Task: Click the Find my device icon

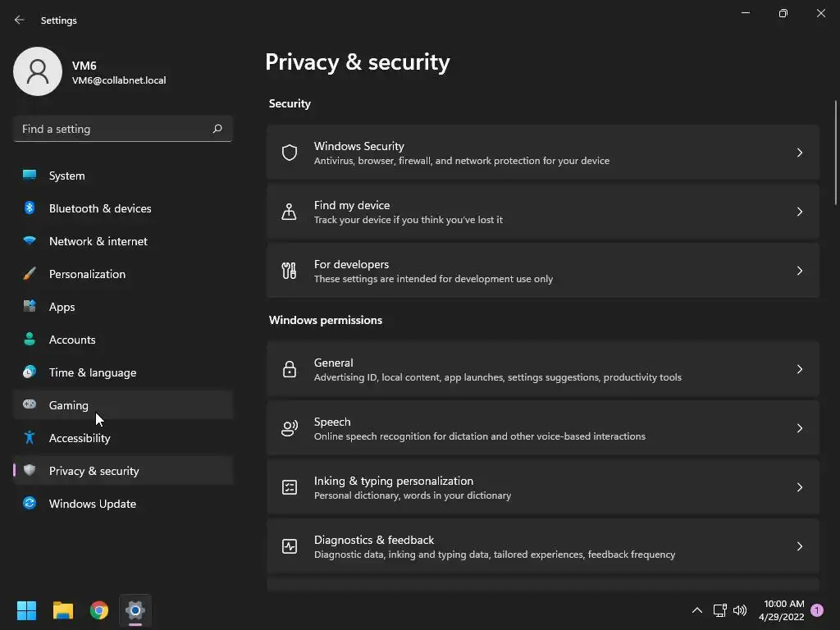Action: click(290, 212)
